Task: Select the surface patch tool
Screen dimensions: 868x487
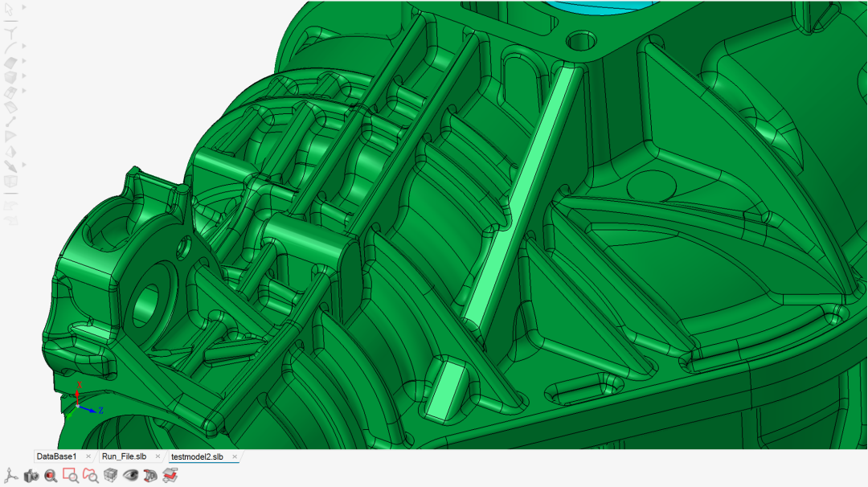Action: click(10, 63)
